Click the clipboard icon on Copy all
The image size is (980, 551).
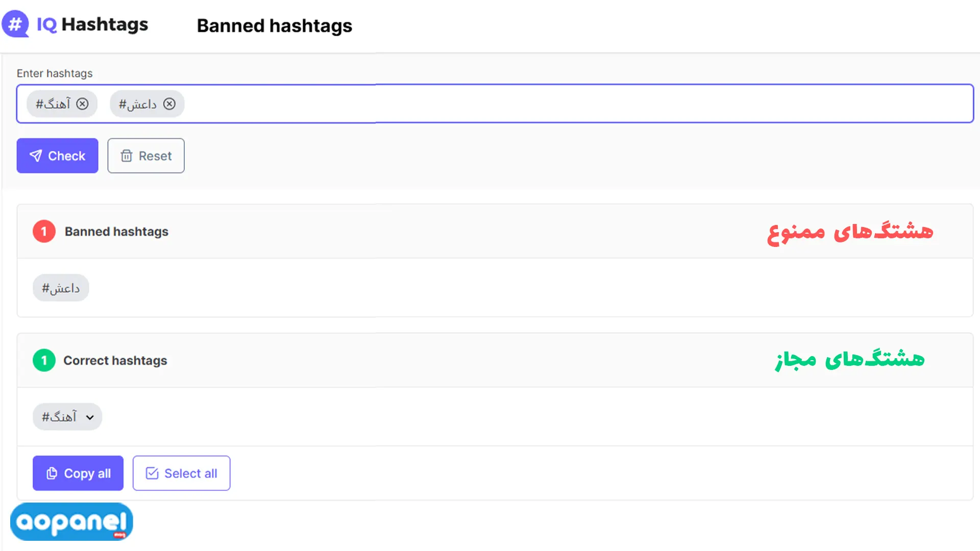[52, 473]
